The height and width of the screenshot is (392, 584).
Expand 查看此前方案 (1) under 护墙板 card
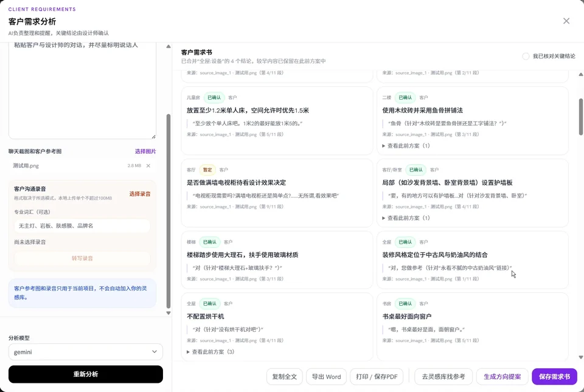[x=406, y=218]
